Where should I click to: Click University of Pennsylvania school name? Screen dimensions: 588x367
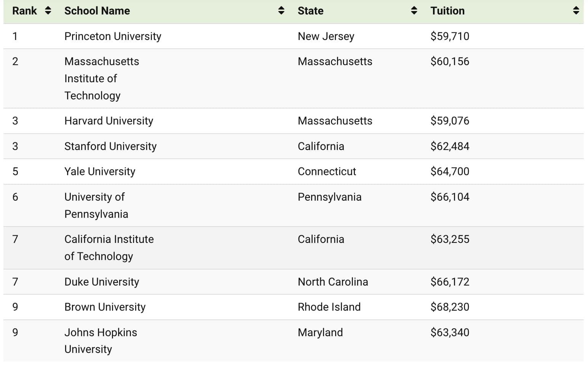[x=96, y=205]
